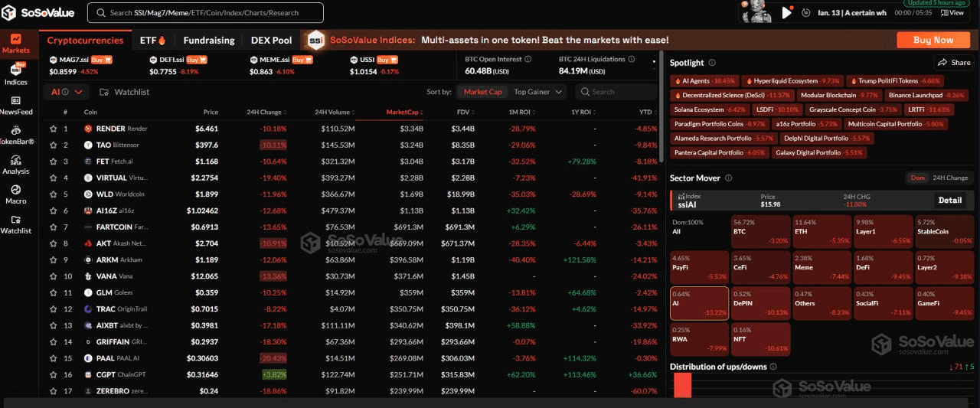The image size is (980, 408).
Task: Switch to the DEX Pool tab
Action: click(271, 40)
